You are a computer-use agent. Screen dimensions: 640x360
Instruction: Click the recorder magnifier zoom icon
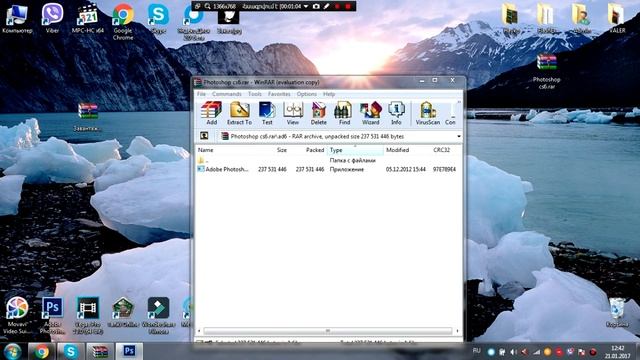pos(208,6)
